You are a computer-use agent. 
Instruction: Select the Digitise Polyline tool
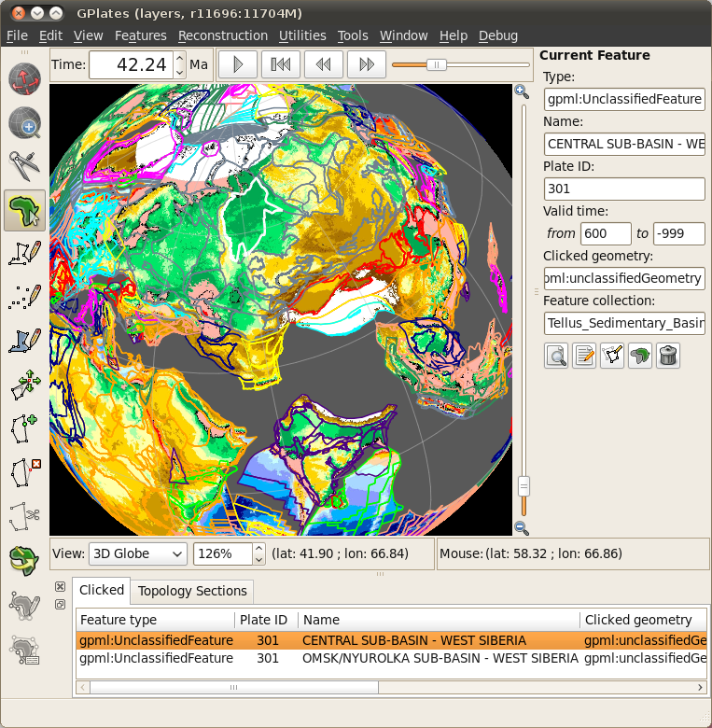click(x=24, y=254)
